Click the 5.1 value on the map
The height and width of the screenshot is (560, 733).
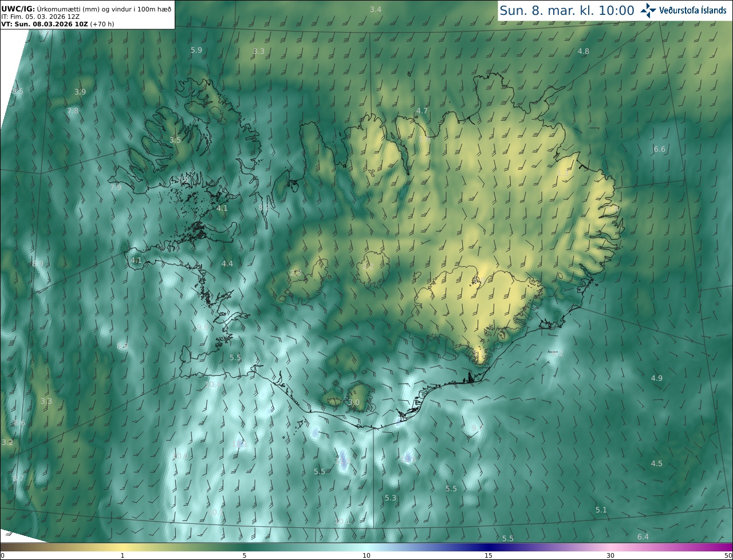click(x=601, y=510)
